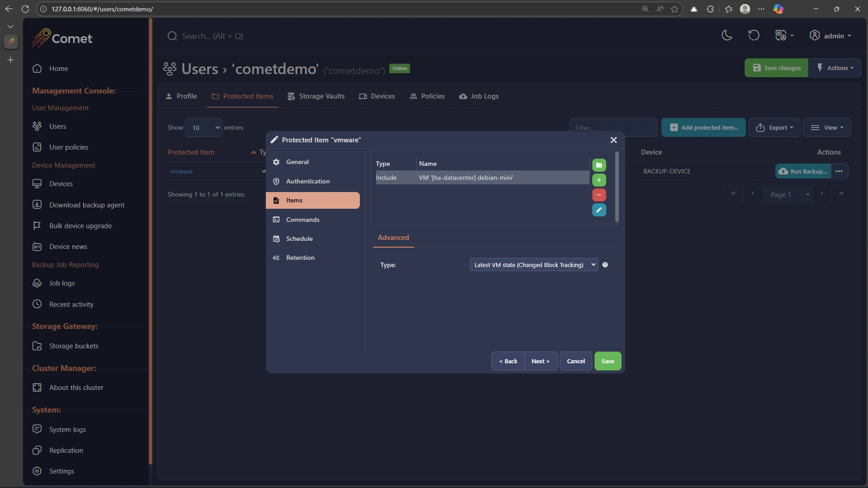
Task: Open the three-dots menu for vmware row
Action: coord(839,171)
